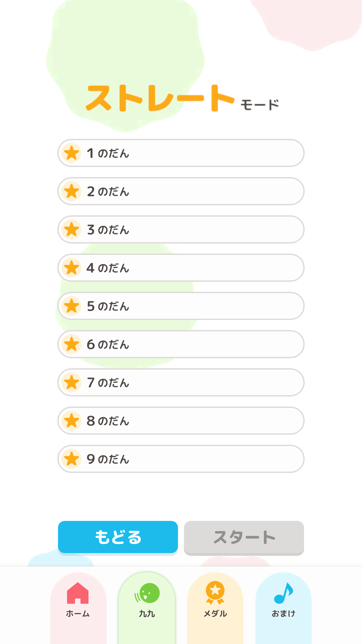Click the star icon beside 1のだん
This screenshot has width=362, height=644.
coord(72,153)
